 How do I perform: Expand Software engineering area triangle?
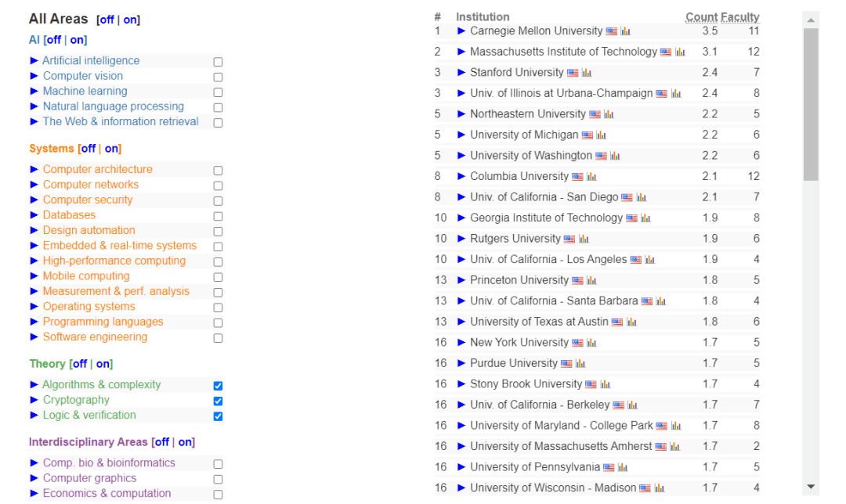click(x=34, y=337)
